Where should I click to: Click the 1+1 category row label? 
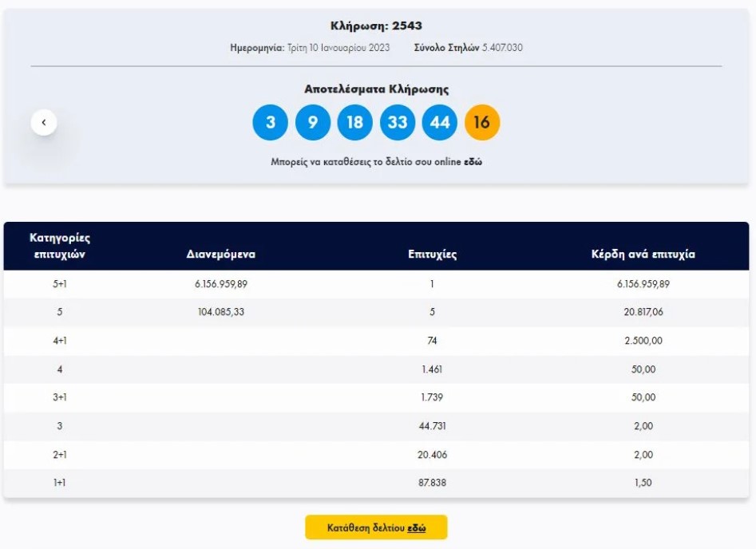coord(59,484)
